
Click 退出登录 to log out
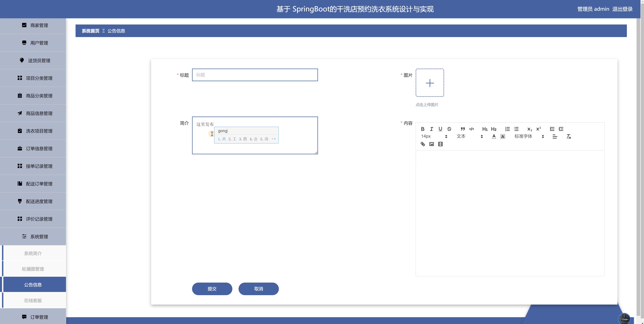pos(622,9)
